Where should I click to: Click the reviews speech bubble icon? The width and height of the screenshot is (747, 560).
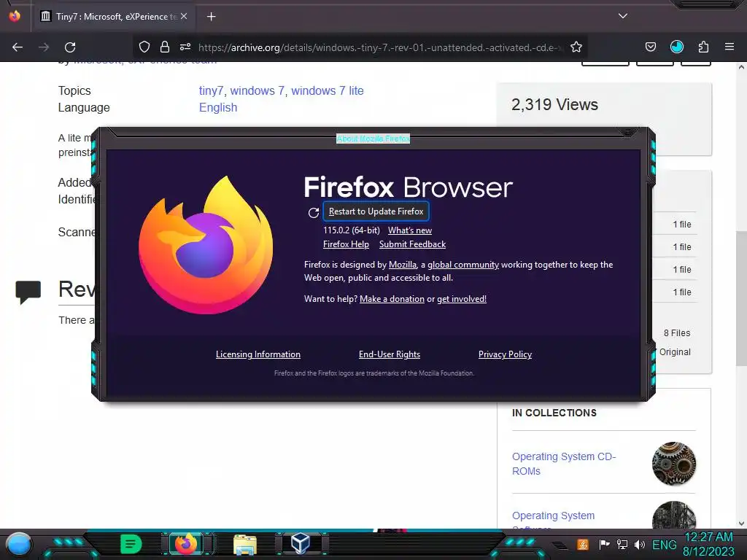point(28,292)
